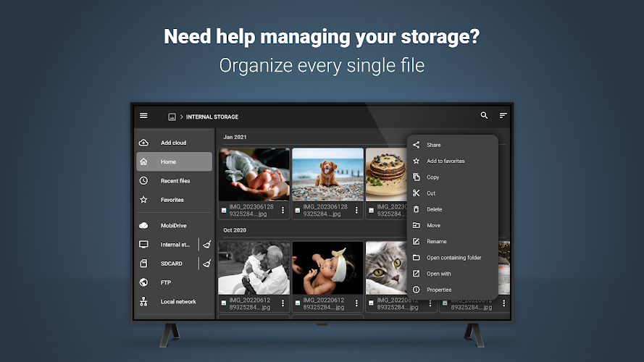This screenshot has height=362, width=644.
Task: Open Favorites label in the sidebar
Action: [x=172, y=200]
